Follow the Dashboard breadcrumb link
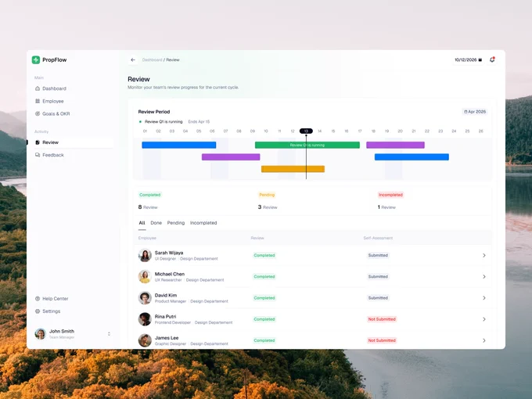532x399 pixels. coord(152,59)
